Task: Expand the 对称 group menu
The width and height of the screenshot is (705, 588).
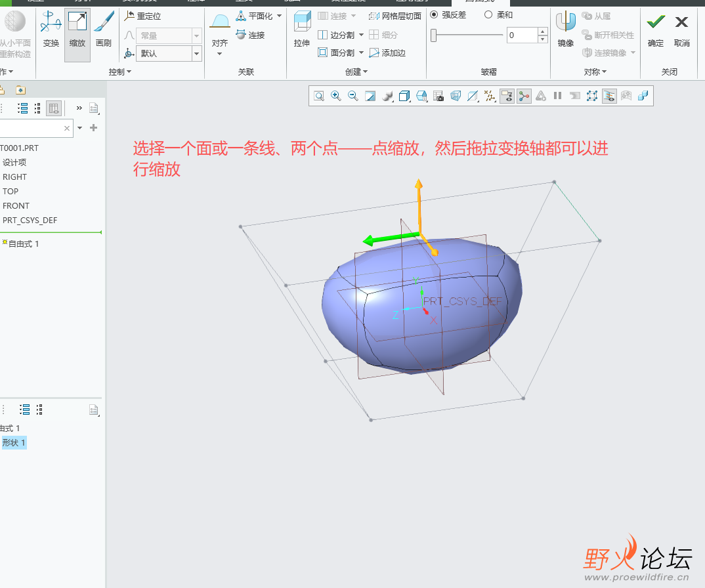Action: click(595, 72)
